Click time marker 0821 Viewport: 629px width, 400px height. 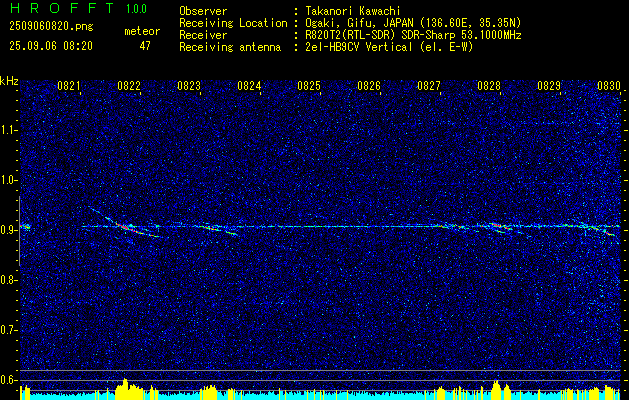coord(69,85)
